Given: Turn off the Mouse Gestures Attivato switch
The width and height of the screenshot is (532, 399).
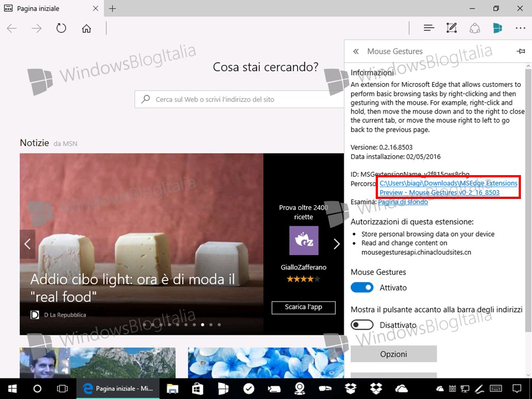Looking at the screenshot, I should [362, 288].
